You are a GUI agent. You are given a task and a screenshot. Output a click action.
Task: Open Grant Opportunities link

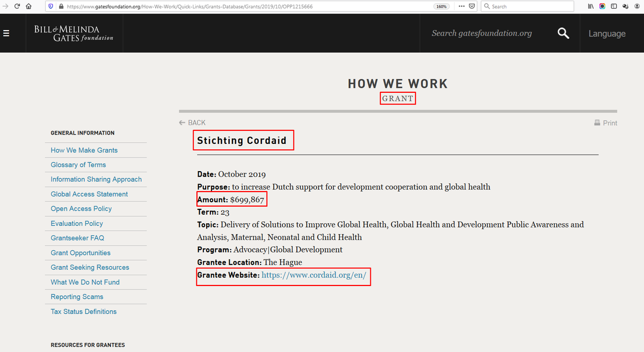(x=80, y=253)
